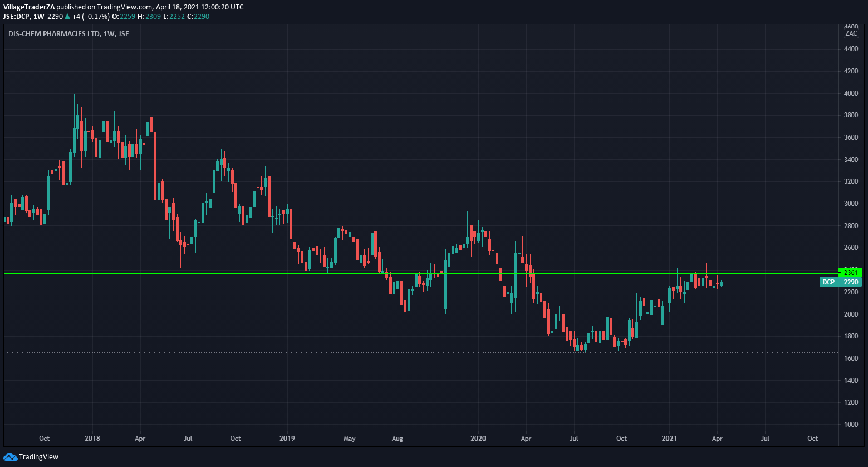The height and width of the screenshot is (467, 868).
Task: Click the 2021 label on time axis
Action: pyautogui.click(x=669, y=439)
